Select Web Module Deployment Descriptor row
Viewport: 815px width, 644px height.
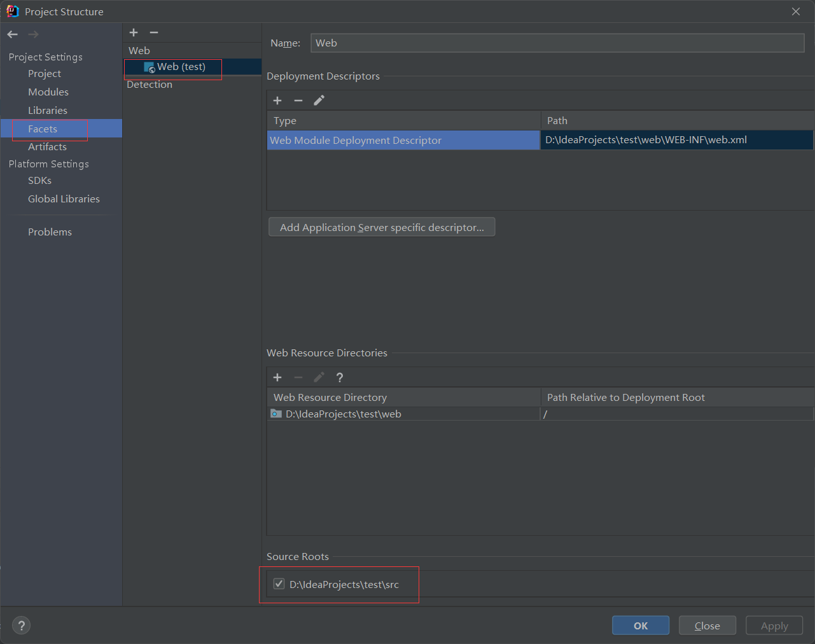[403, 141]
